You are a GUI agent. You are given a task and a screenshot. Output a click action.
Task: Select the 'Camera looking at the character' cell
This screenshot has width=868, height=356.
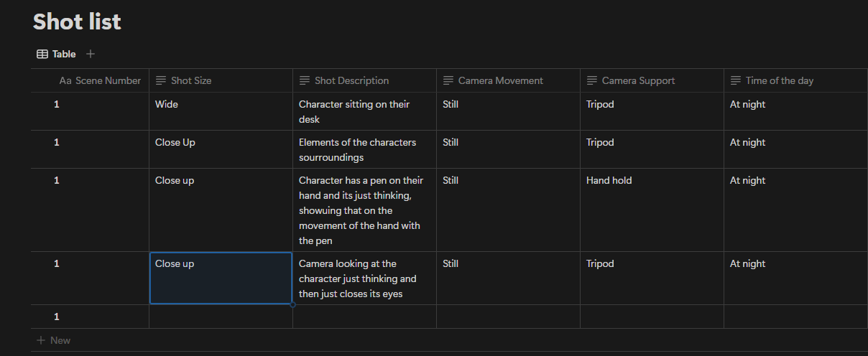[x=364, y=278]
